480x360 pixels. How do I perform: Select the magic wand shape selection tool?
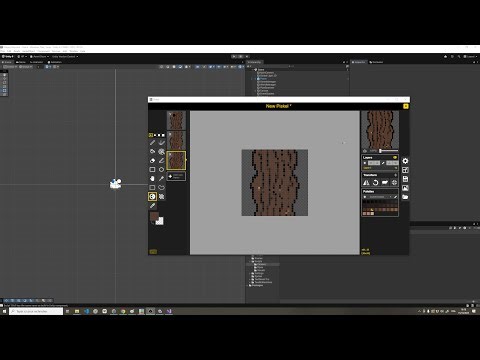click(x=162, y=179)
